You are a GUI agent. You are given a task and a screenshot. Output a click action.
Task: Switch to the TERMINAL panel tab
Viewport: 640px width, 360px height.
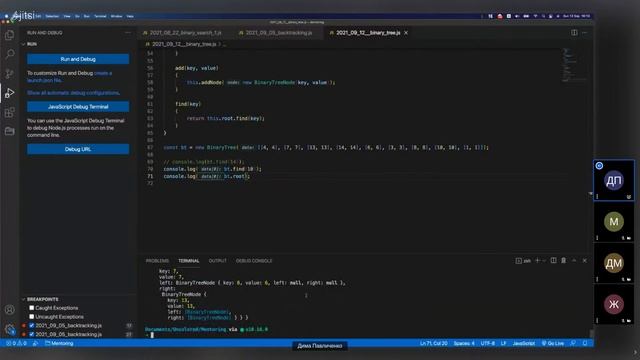[x=189, y=261]
